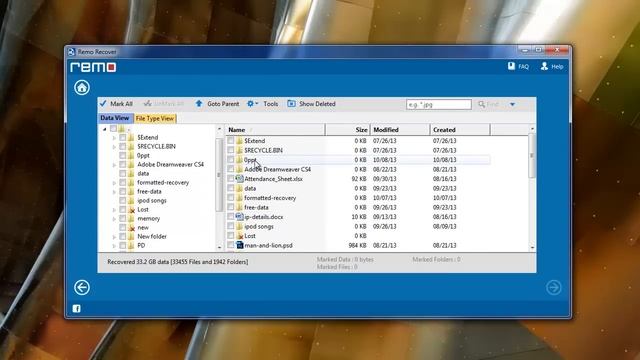Click the Word icon of ip-details.docx
Screen dimensions: 640x360
tap(240, 217)
